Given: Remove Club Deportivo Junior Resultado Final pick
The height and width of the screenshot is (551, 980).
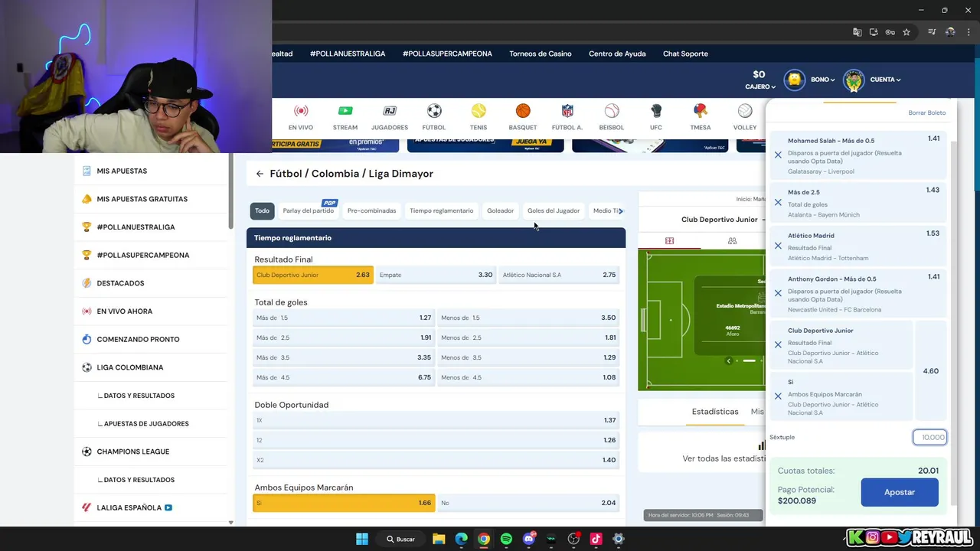Looking at the screenshot, I should coord(778,344).
